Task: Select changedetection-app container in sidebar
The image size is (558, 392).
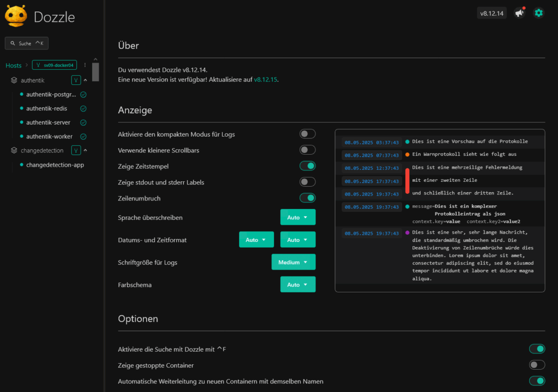Action: click(54, 165)
